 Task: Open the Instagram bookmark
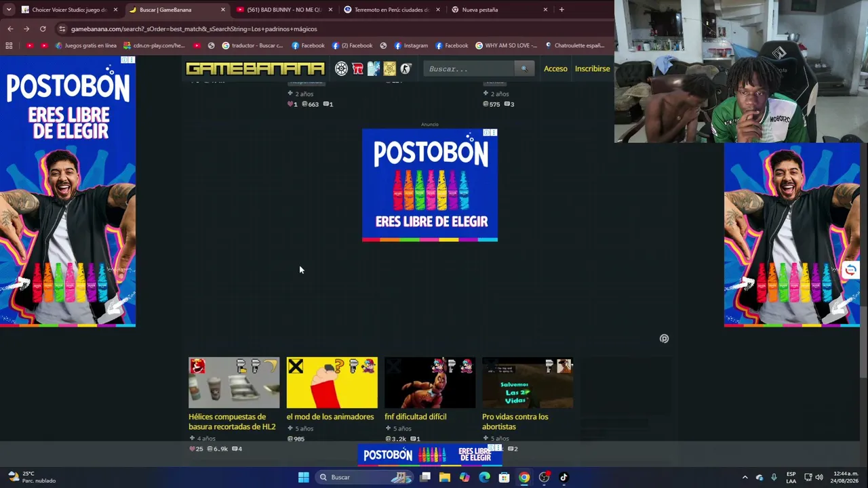point(411,45)
